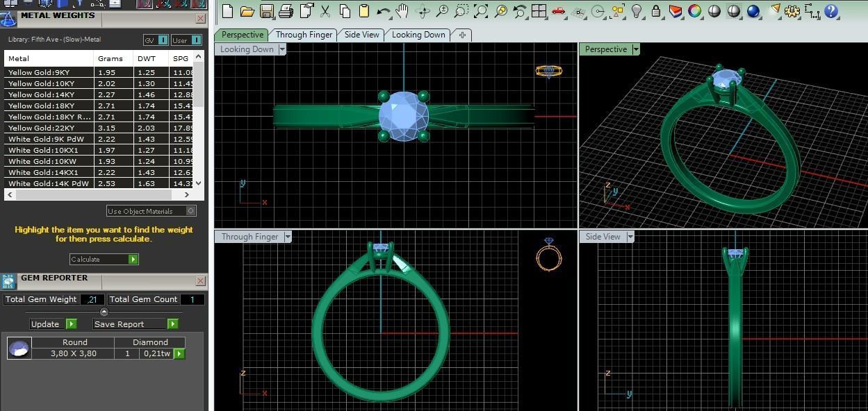The image size is (868, 411).
Task: Open options with the gear icon
Action: (x=792, y=11)
